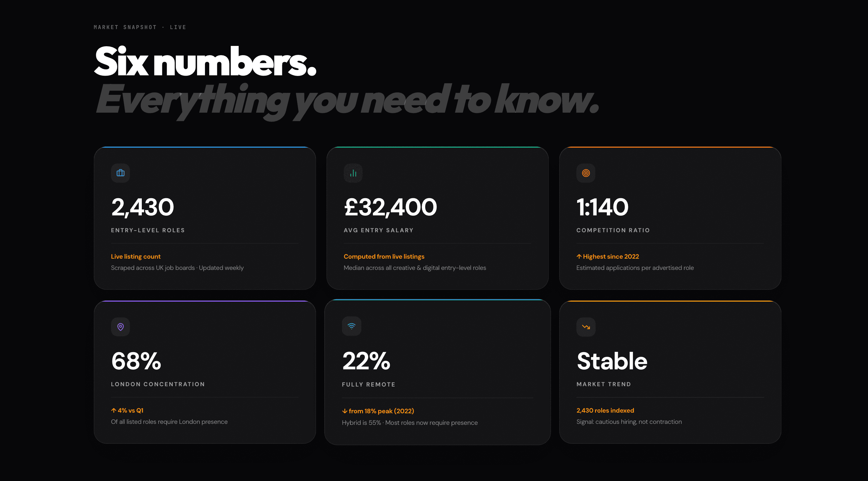The width and height of the screenshot is (868, 481).
Task: Click 'Computed from live listings' text
Action: coord(384,256)
